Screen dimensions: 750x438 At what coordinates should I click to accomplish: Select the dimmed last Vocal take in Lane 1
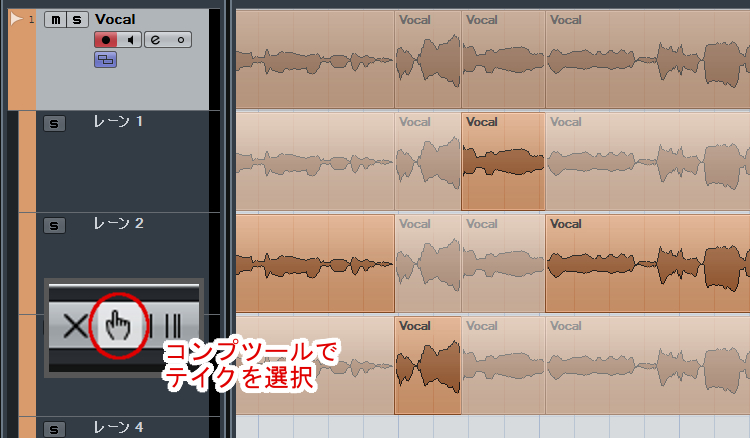tap(648, 161)
